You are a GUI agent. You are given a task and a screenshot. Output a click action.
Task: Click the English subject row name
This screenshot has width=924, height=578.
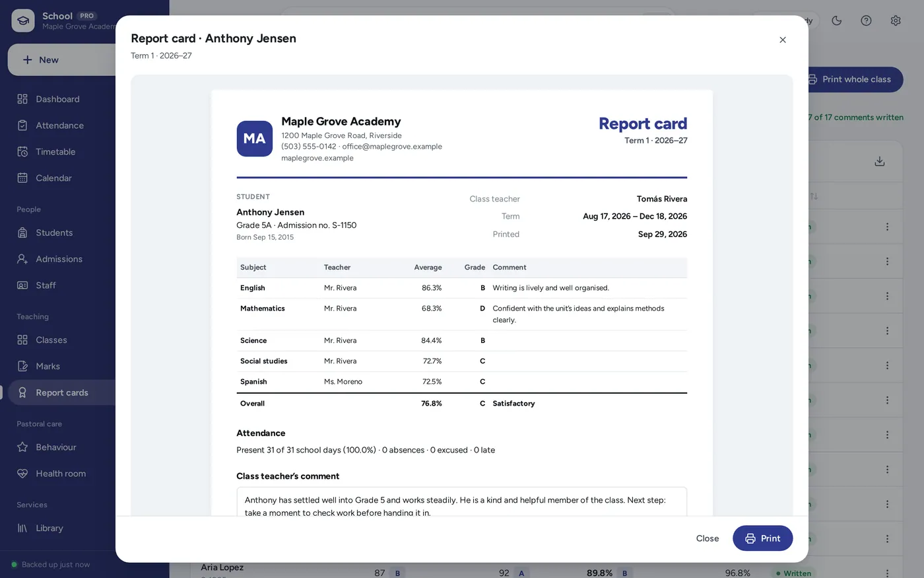click(x=253, y=288)
